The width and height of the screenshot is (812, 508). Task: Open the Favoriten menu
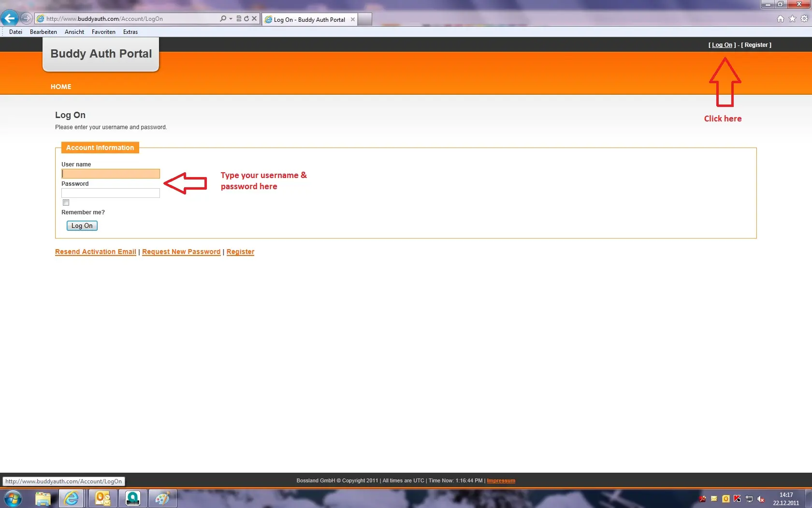tap(103, 32)
